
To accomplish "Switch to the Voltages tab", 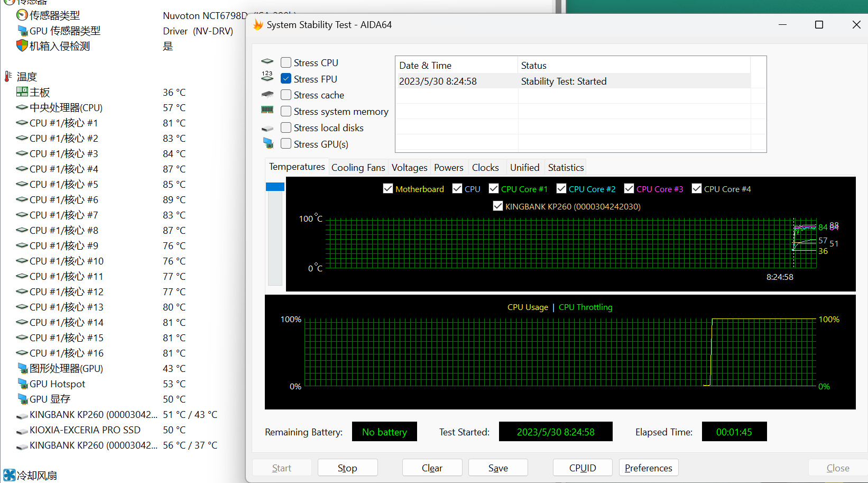I will coord(409,168).
